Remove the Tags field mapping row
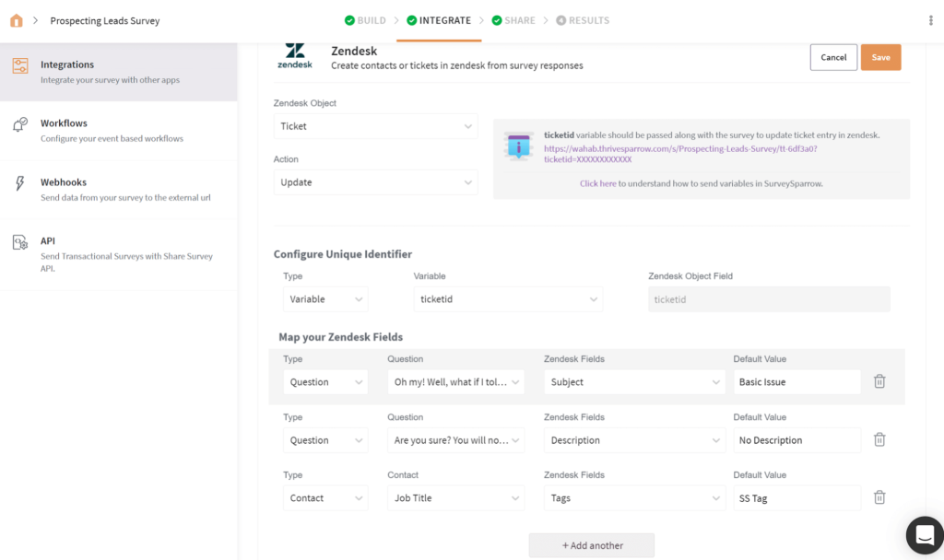Image resolution: width=944 pixels, height=560 pixels. pos(879,498)
